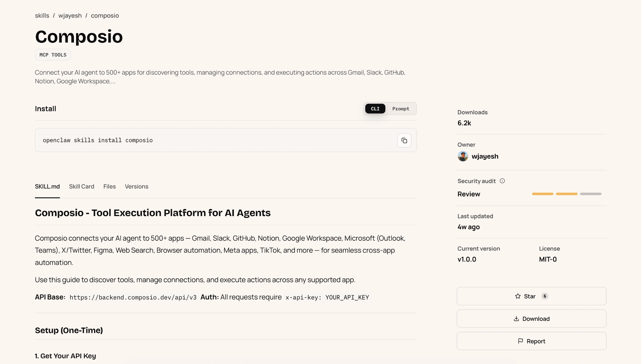This screenshot has width=641, height=364.
Task: Click the security Review rating bar
Action: click(x=567, y=194)
